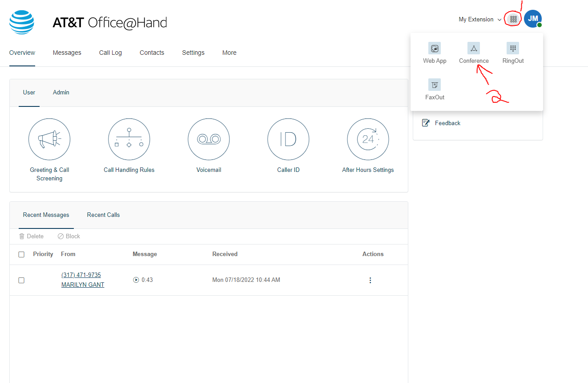Open Call Handling Rules
588x383 pixels.
pos(129,146)
